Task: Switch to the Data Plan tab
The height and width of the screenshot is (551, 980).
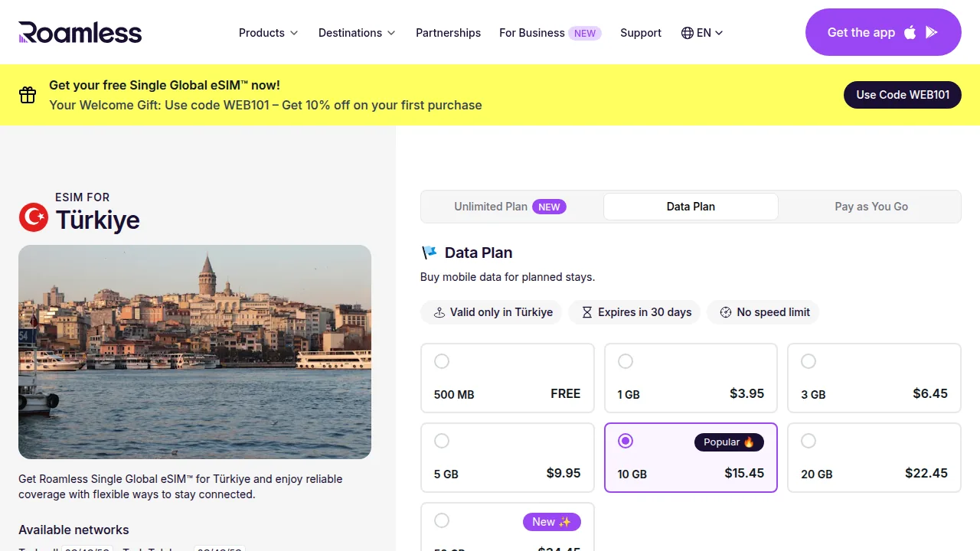Action: (x=691, y=207)
